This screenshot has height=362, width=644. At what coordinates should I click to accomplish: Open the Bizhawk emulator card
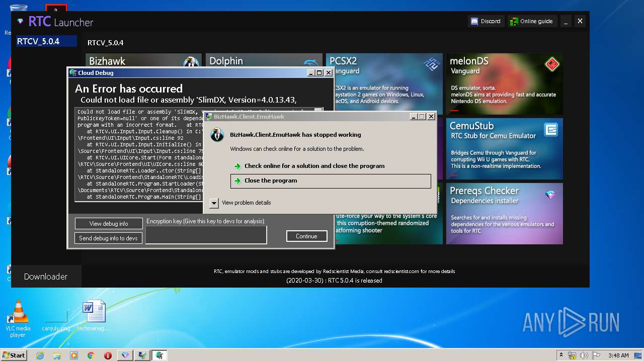[143, 60]
